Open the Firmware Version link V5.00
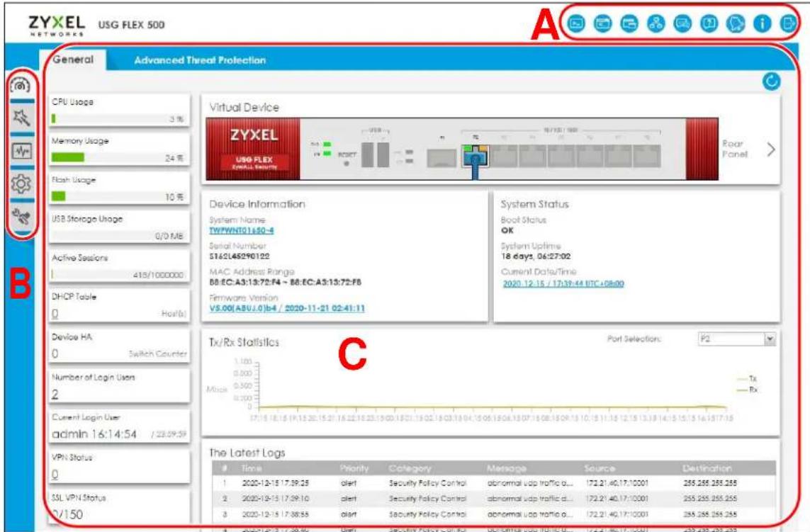 pyautogui.click(x=287, y=308)
